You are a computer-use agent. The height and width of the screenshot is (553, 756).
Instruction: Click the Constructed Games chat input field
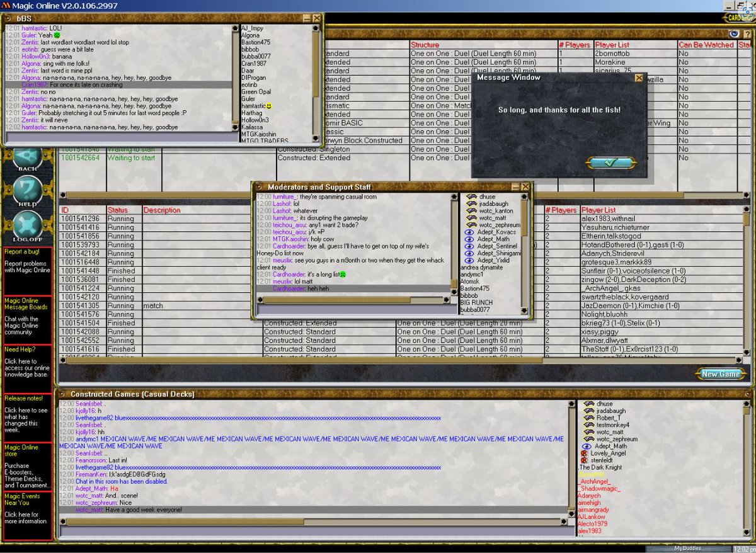pos(316,532)
